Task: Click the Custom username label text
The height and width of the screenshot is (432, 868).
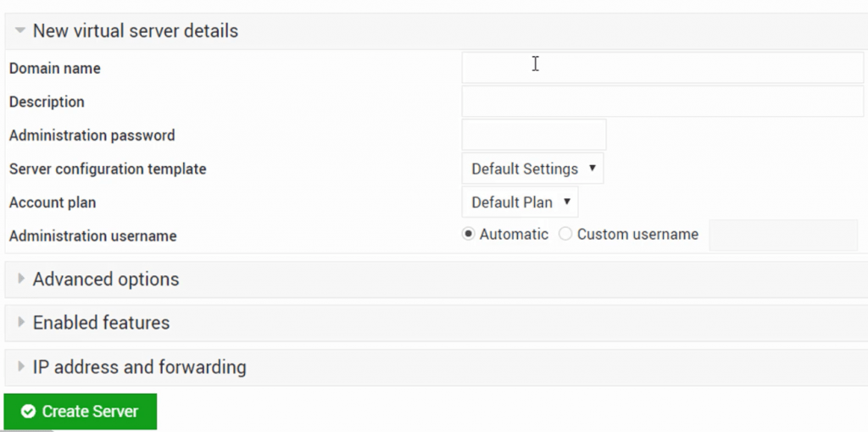Action: coord(637,235)
